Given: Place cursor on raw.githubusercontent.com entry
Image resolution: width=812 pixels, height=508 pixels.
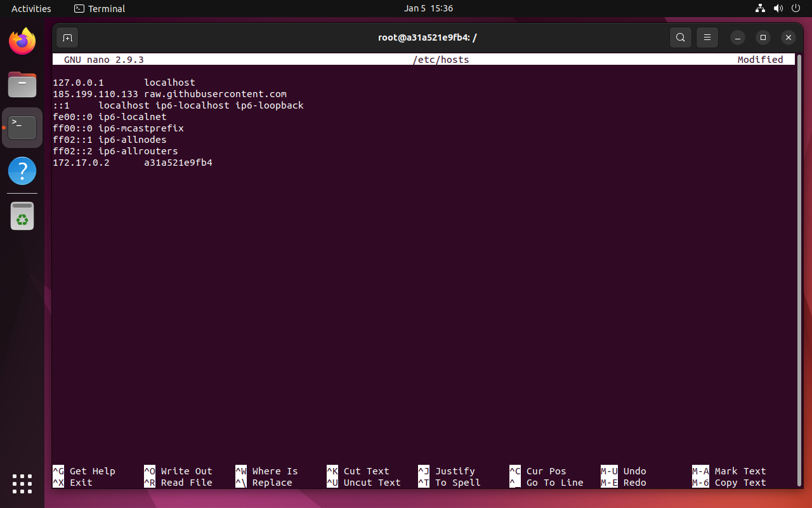Looking at the screenshot, I should (x=215, y=94).
